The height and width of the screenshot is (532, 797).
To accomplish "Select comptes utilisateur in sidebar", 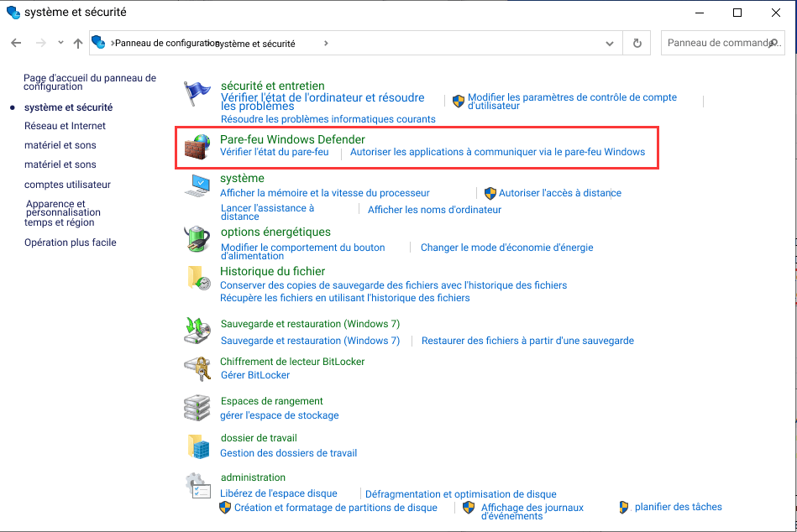I will [67, 185].
